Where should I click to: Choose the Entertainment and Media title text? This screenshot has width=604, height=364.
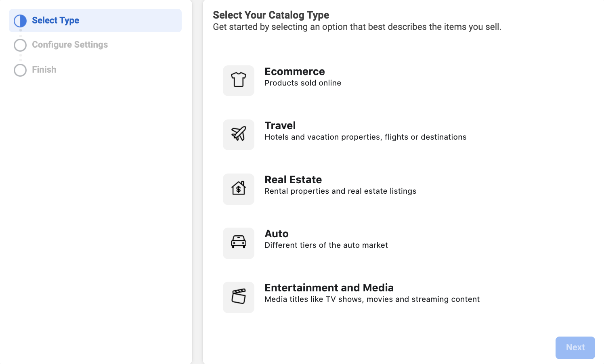(329, 288)
